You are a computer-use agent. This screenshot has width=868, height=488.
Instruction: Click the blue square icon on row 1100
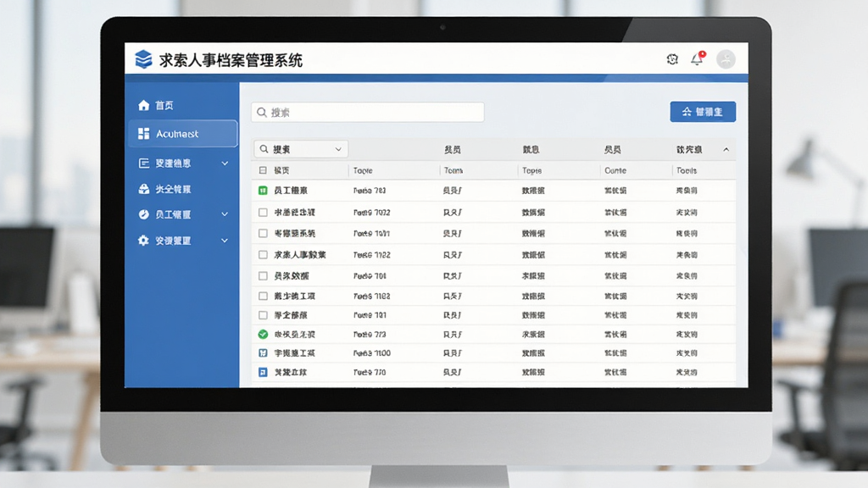point(263,353)
